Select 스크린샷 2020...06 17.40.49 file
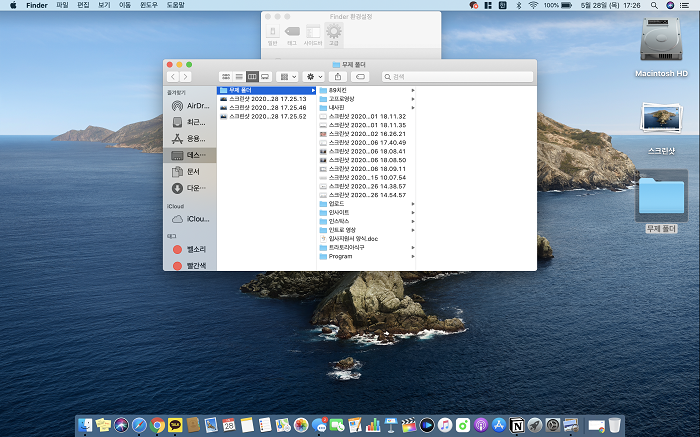The image size is (700, 437). coord(367,143)
